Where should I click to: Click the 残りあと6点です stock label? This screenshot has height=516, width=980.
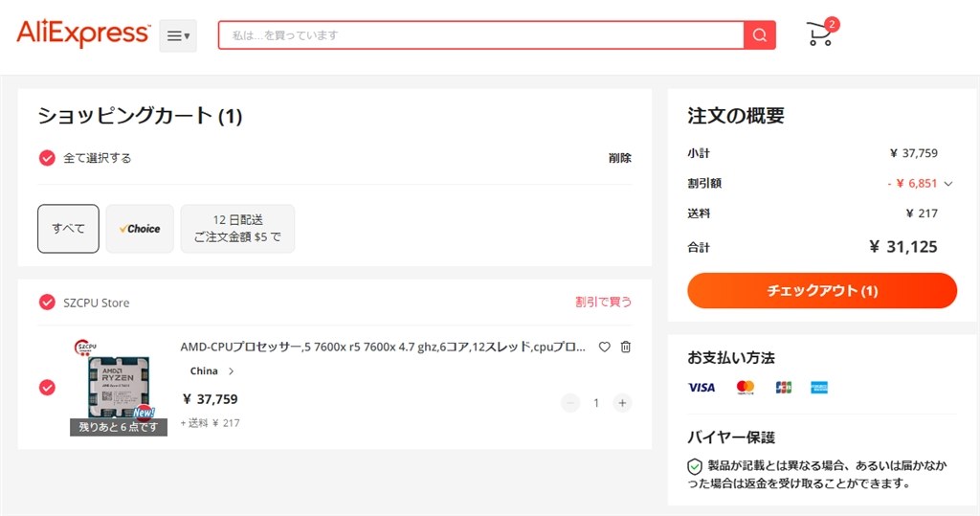[x=118, y=427]
